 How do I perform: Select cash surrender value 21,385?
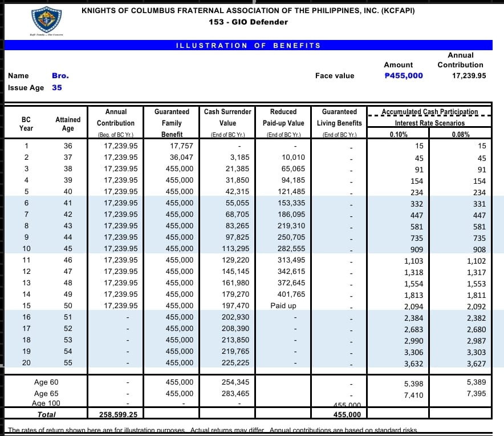click(x=237, y=168)
